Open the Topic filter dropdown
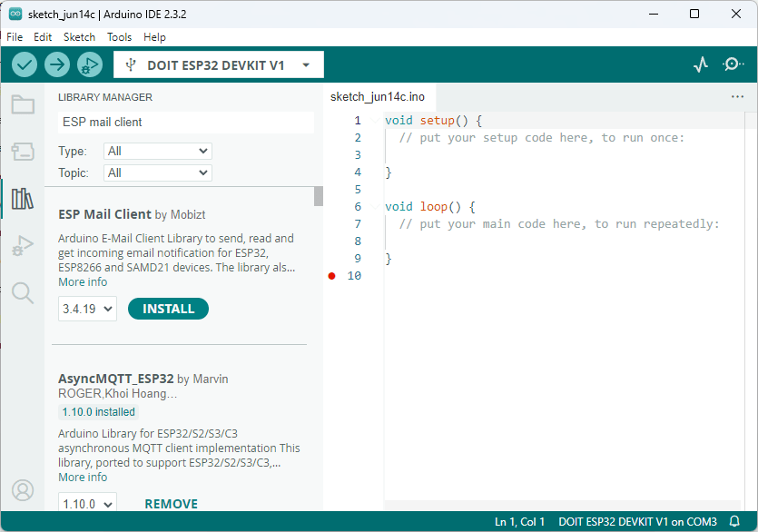This screenshot has height=532, width=758. (157, 172)
